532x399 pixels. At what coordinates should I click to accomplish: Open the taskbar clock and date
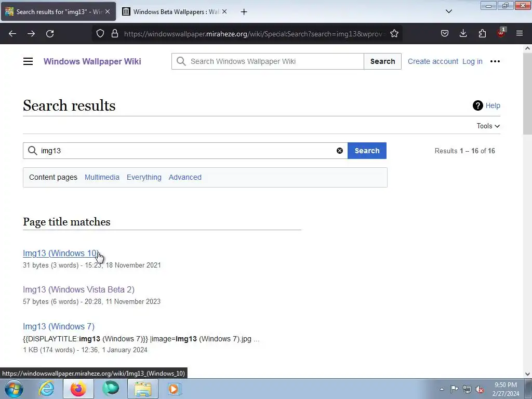coord(506,389)
